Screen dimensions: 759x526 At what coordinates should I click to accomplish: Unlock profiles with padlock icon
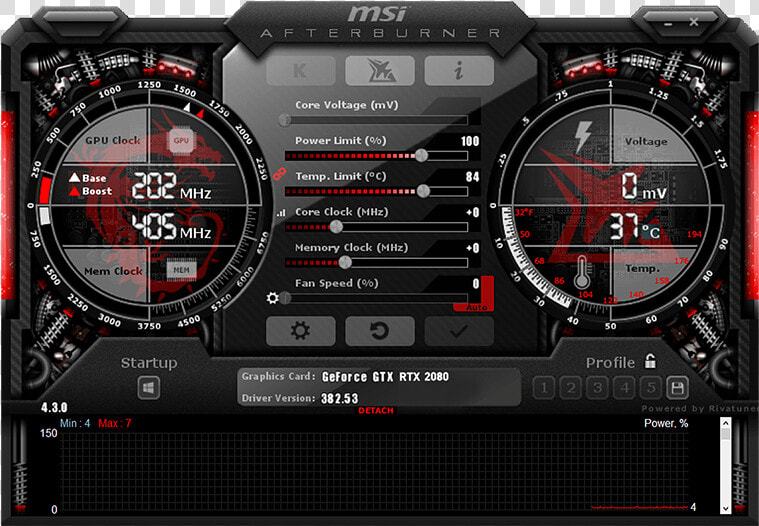tap(650, 361)
